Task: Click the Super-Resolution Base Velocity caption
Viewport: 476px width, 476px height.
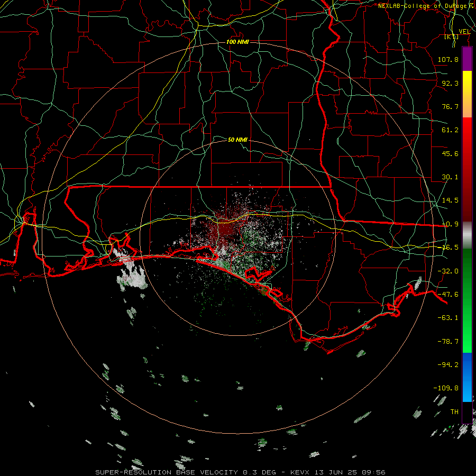Action: click(240, 472)
